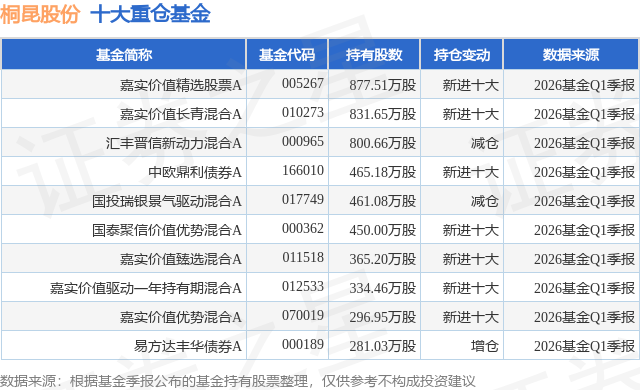Click the 877.51万股 holdings cell
Image resolution: width=640 pixels, height=390 pixels.
[382, 85]
